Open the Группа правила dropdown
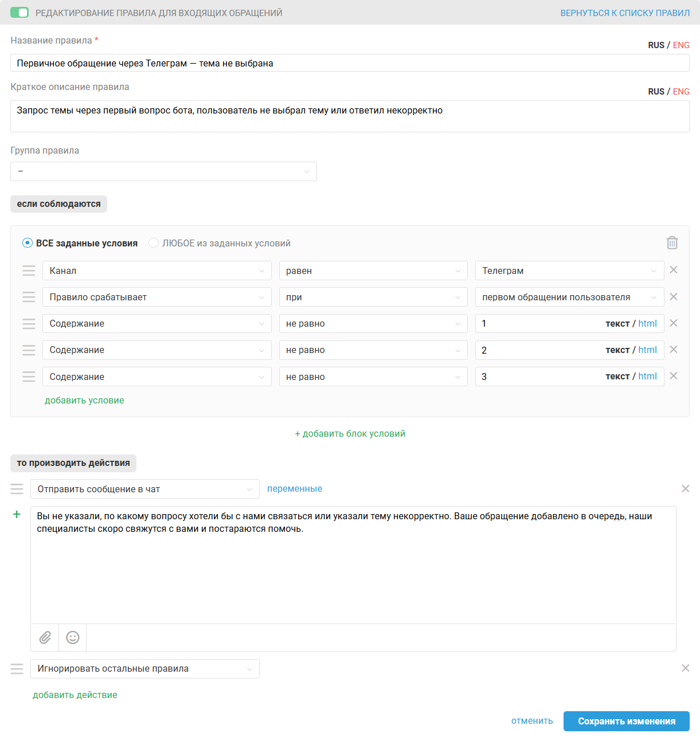Viewport: 700px width, 741px height. (163, 171)
